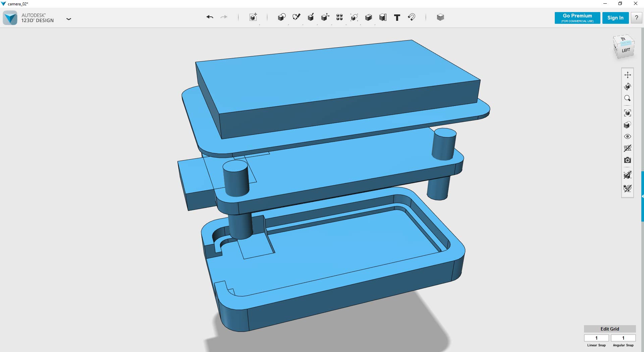Screen dimensions: 644x352
Task: Open the application main menu chevron
Action: (x=69, y=19)
